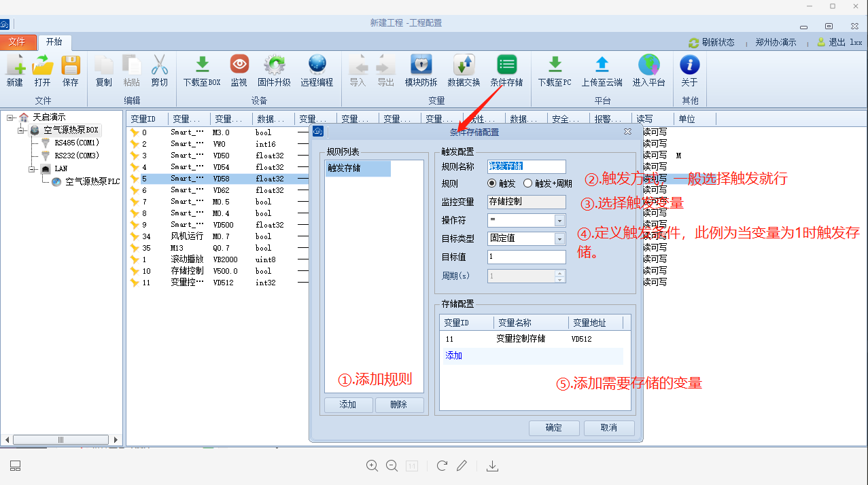This screenshot has width=868, height=485.
Task: Select 触发存储 in the rule list
Action: pos(358,168)
